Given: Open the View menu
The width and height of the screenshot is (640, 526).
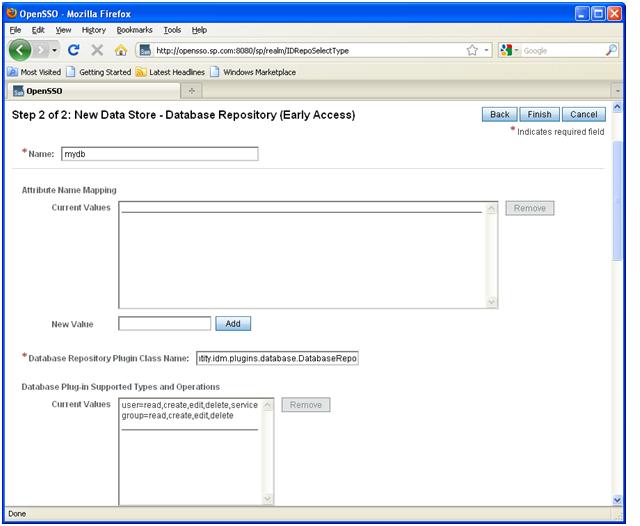Looking at the screenshot, I should pos(63,30).
